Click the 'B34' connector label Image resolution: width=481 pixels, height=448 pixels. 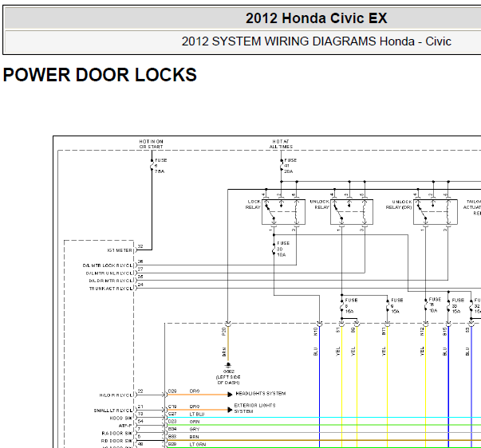172,429
